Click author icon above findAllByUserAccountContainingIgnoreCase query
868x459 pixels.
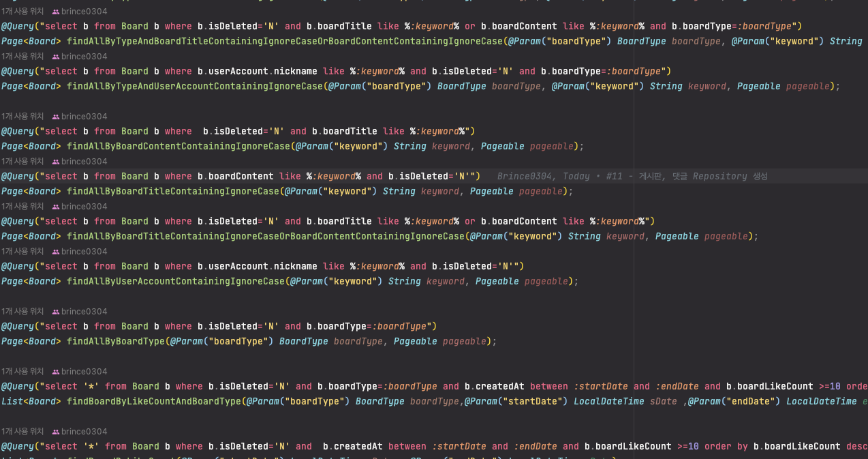(56, 252)
